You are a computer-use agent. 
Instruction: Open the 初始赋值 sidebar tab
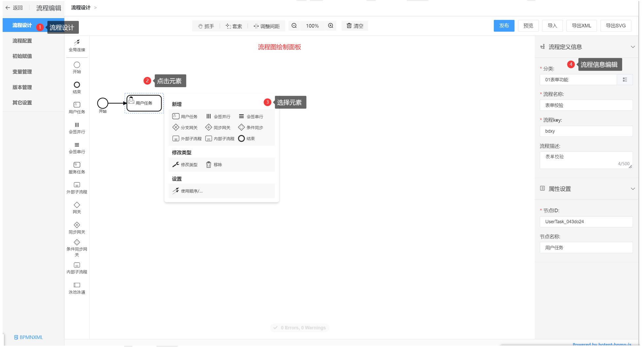[22, 56]
